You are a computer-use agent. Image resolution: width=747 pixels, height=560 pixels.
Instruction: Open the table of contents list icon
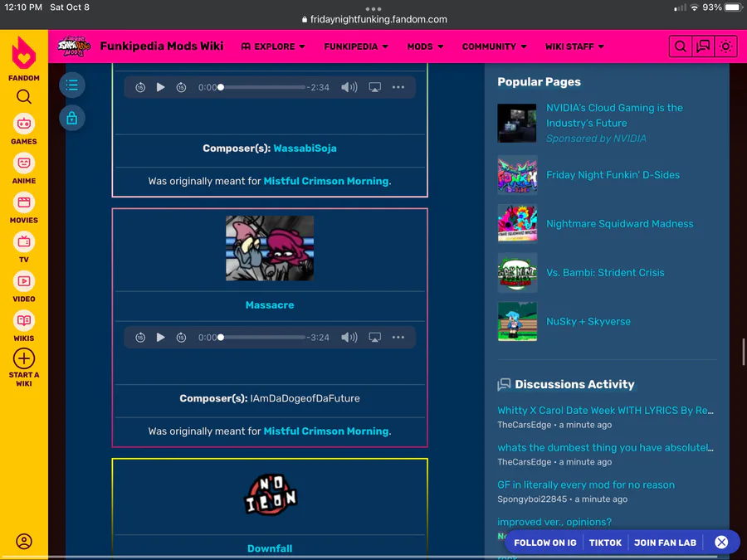tap(72, 85)
